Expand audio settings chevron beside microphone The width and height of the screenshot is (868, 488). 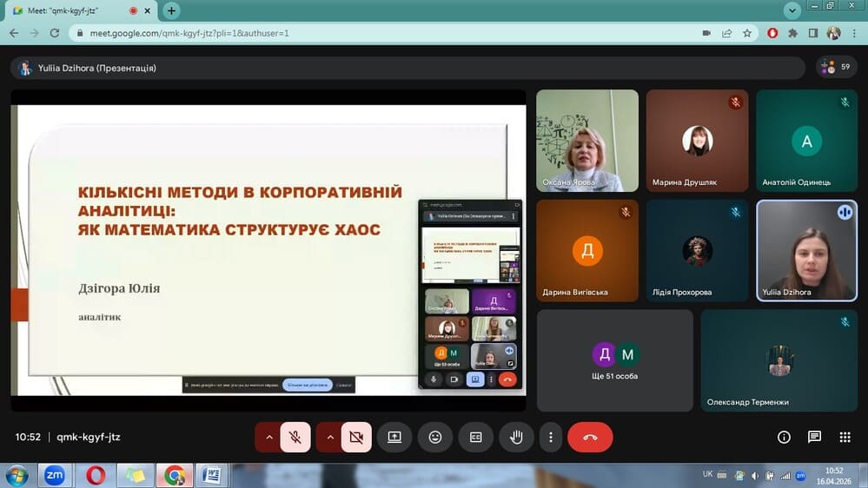(x=268, y=438)
